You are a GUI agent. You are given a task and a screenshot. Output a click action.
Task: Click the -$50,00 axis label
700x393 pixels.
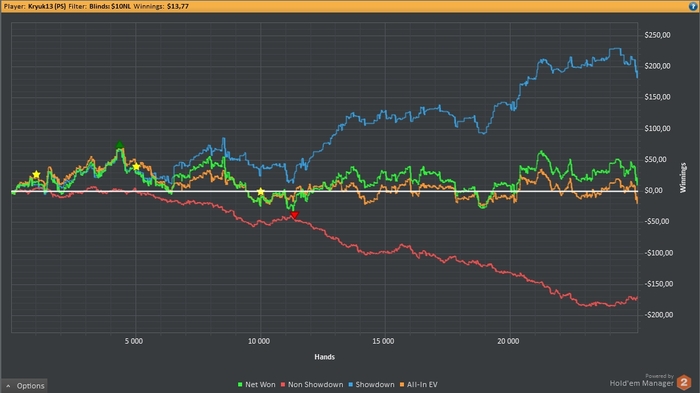pyautogui.click(x=657, y=222)
